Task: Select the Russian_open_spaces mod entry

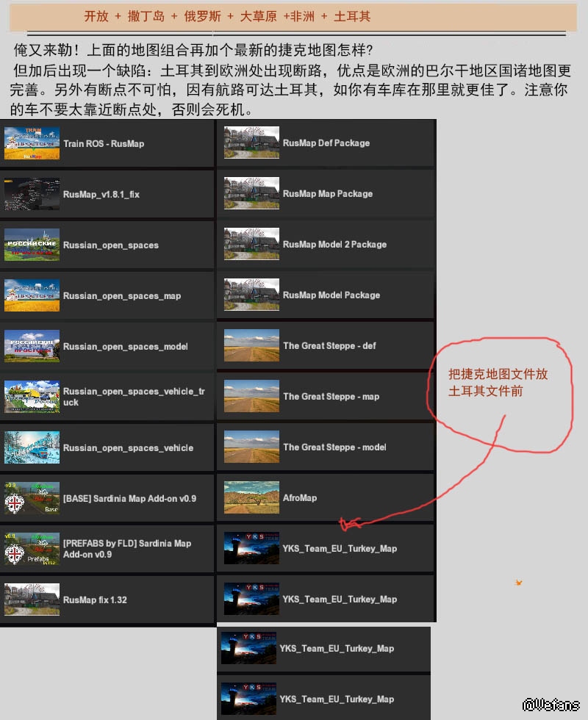Action: [x=110, y=245]
